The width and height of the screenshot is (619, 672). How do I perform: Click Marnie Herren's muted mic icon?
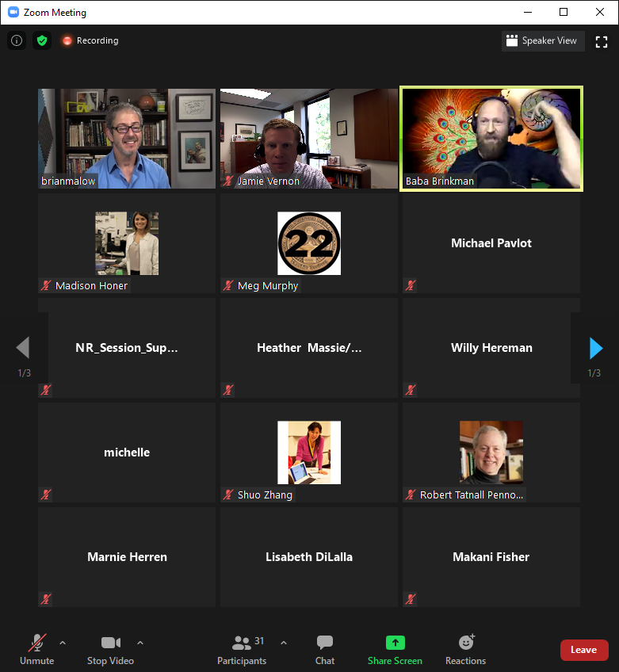pos(46,599)
